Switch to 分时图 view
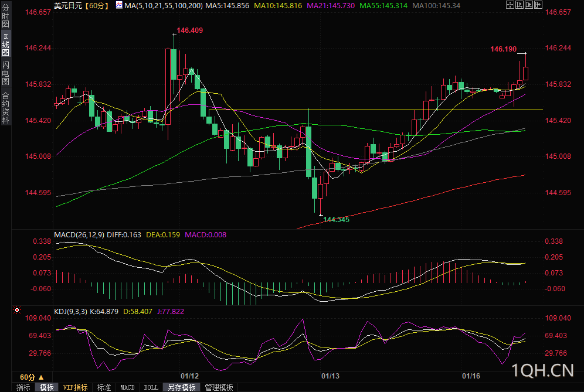Image resolution: width=584 pixels, height=392 pixels. pos(6,16)
